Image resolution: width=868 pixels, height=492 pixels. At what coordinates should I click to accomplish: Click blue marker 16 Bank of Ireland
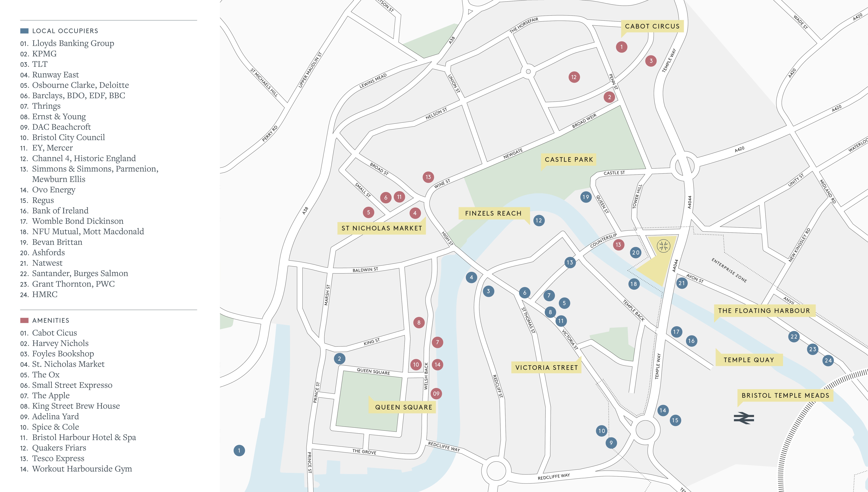(691, 341)
